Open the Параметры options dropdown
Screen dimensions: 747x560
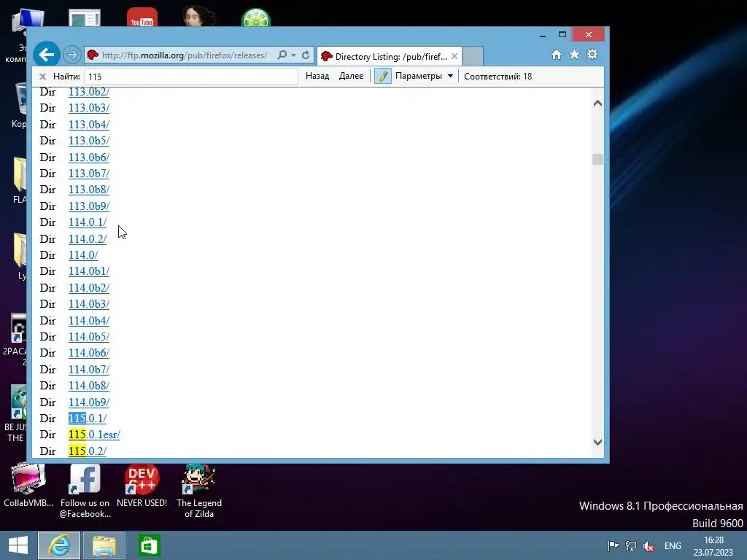(x=424, y=76)
